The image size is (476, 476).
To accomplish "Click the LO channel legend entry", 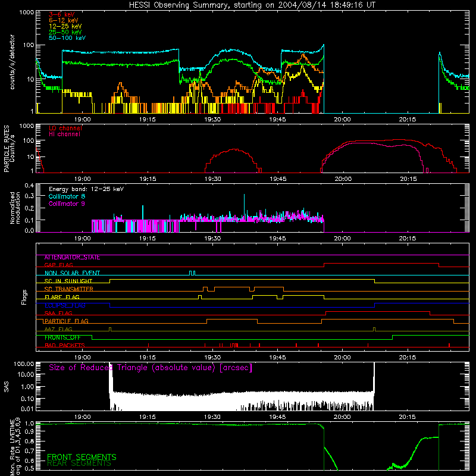I will (65, 128).
